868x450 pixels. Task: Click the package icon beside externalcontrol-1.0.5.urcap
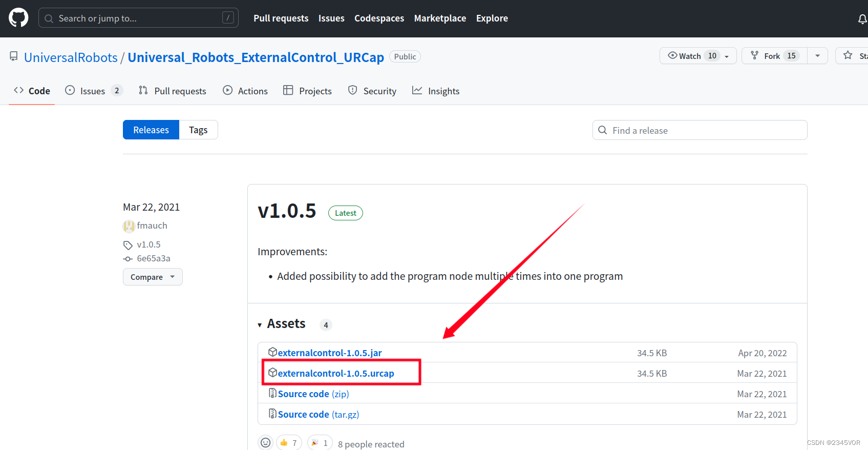pos(272,373)
